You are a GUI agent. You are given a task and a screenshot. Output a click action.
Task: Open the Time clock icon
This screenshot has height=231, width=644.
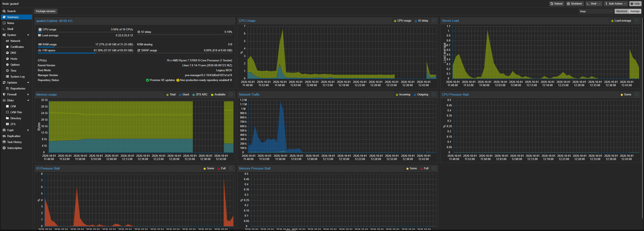pos(7,71)
